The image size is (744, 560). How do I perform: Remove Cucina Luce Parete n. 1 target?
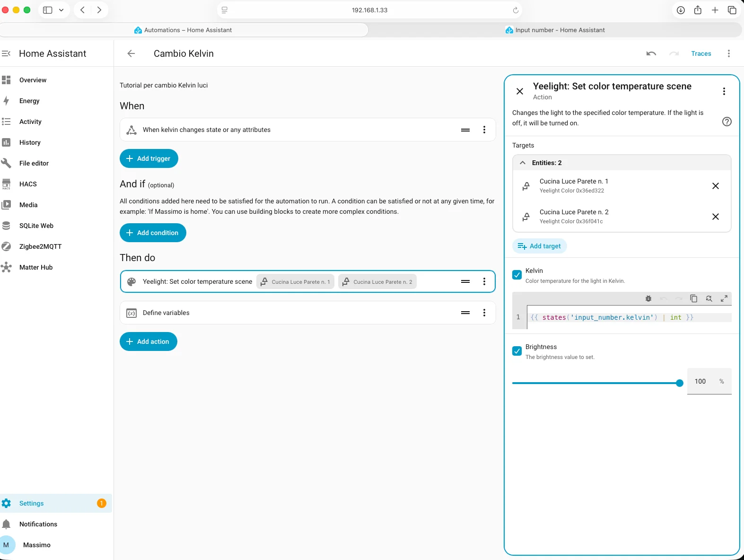716,186
